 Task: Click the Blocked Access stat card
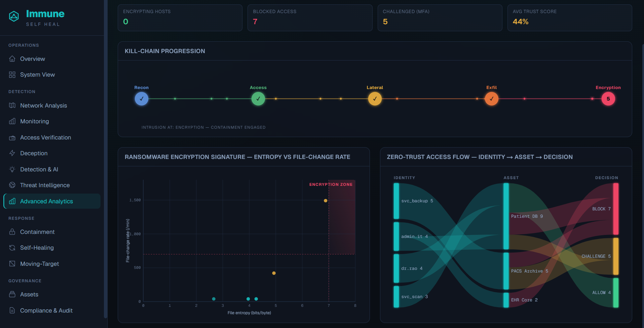point(310,18)
